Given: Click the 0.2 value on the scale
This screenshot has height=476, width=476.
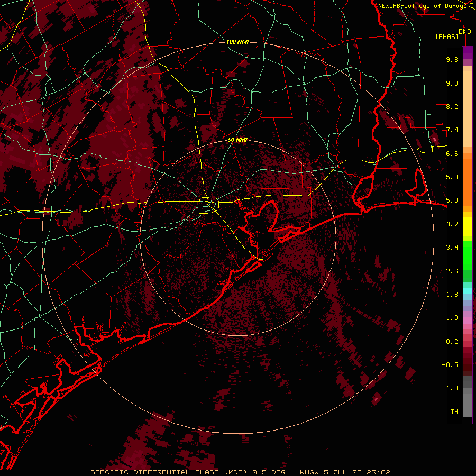Looking at the screenshot, I should pos(452,342).
